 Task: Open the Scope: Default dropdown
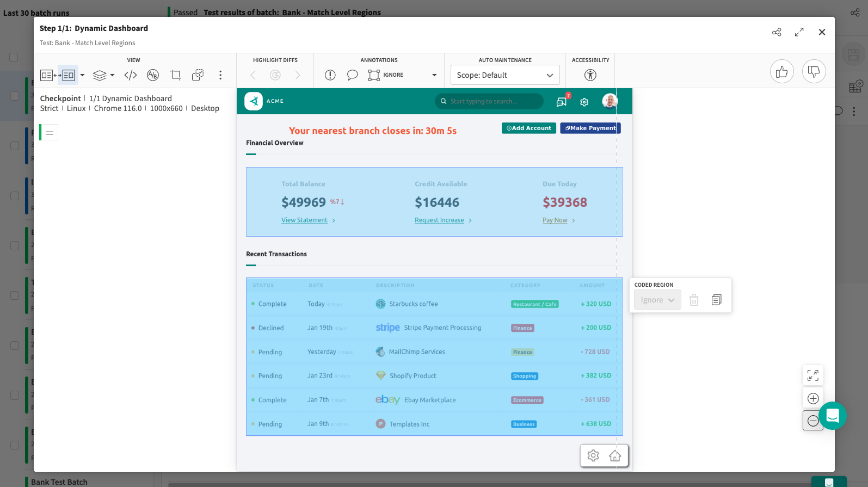[504, 75]
